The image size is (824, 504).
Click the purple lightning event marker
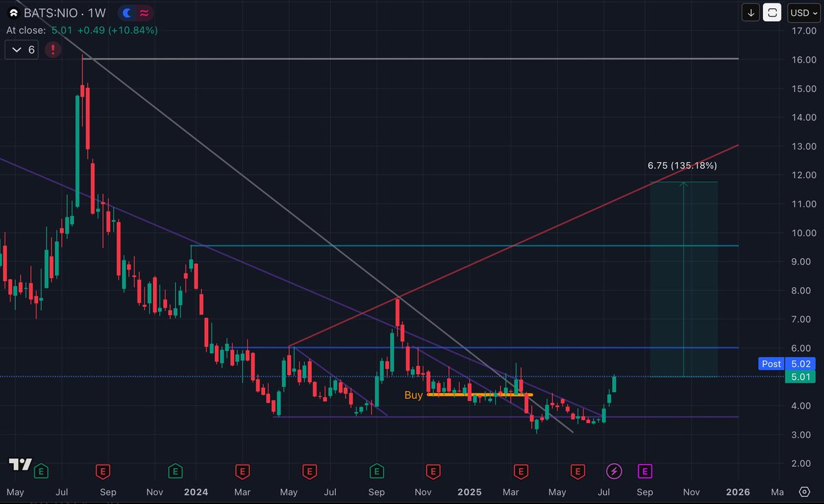pyautogui.click(x=614, y=471)
